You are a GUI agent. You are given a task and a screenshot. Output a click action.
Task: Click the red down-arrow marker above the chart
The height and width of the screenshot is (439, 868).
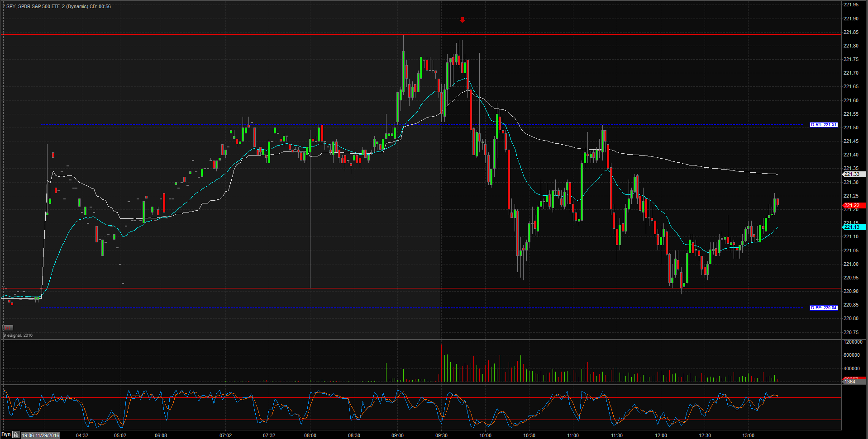point(462,20)
